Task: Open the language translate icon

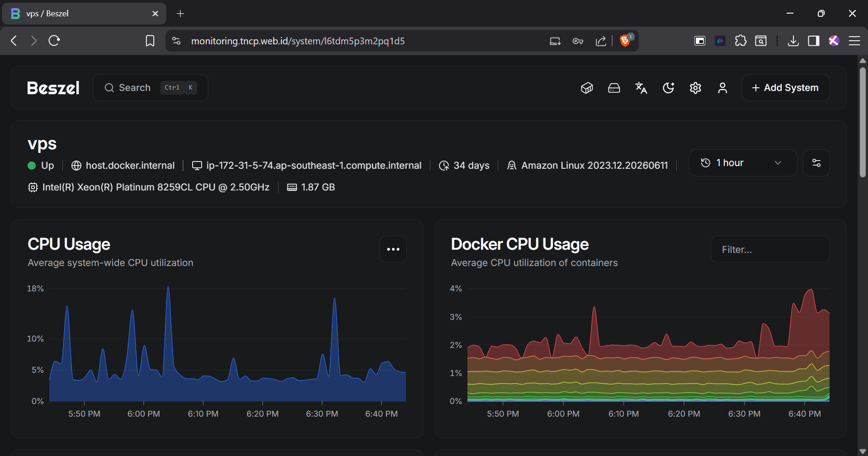Action: [x=641, y=88]
